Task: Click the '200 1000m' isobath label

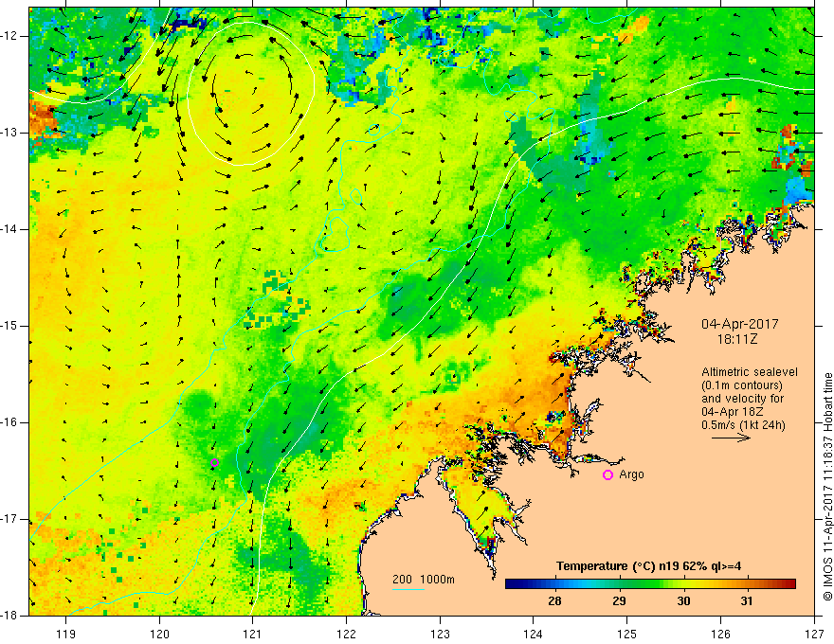Action: 424,580
